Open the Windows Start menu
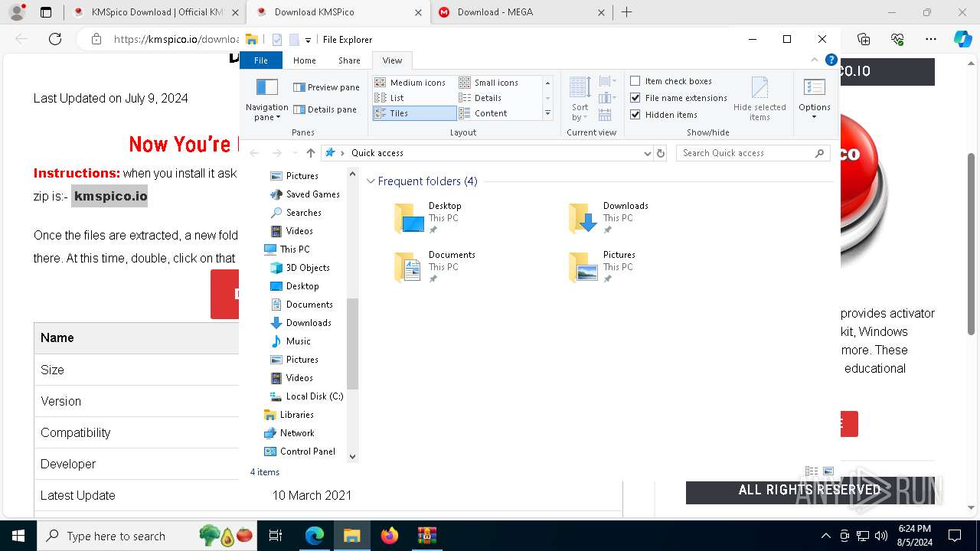 pyautogui.click(x=18, y=536)
